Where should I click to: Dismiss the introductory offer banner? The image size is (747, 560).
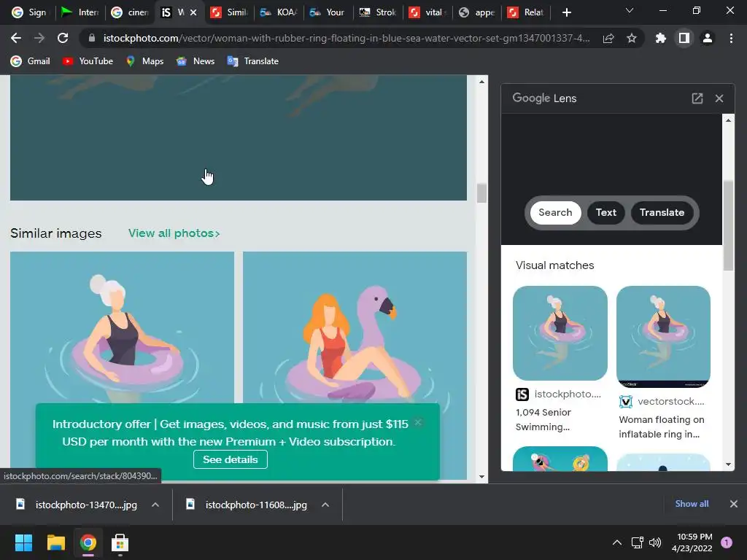(x=418, y=422)
